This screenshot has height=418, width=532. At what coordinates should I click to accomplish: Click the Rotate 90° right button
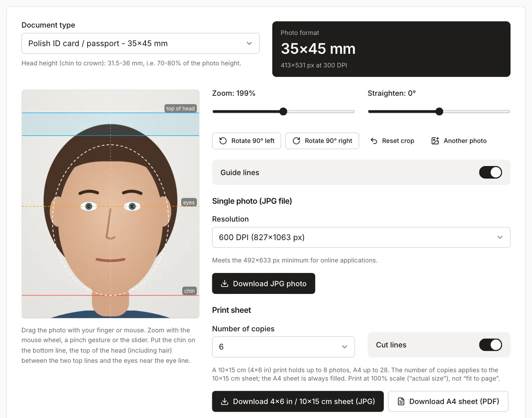322,141
